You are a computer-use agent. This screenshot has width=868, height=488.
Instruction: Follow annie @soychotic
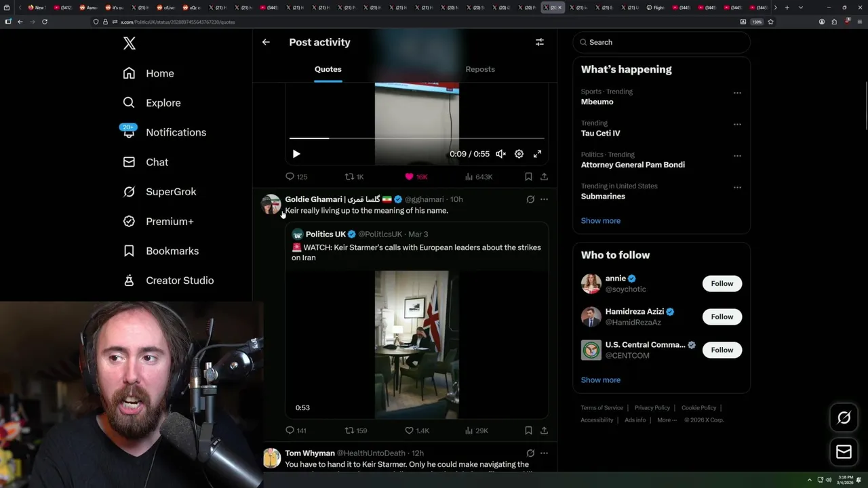coord(722,283)
